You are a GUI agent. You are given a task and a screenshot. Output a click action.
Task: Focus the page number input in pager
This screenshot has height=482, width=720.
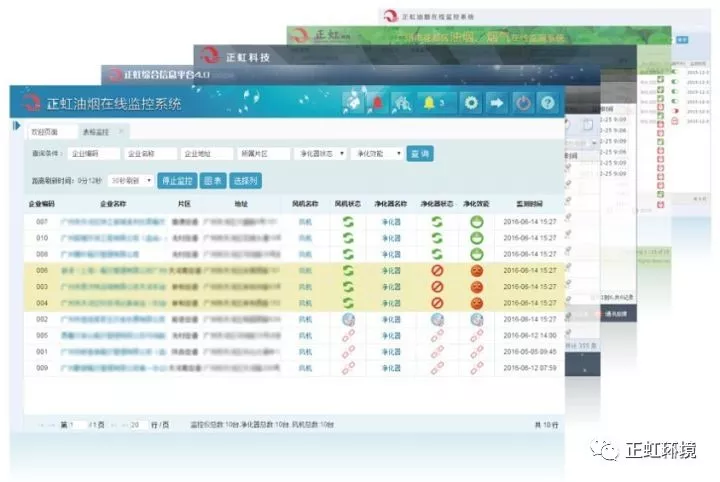pos(77,425)
